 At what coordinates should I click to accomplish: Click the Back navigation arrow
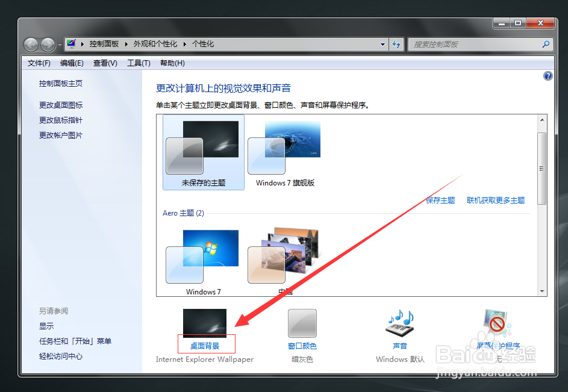(31, 45)
